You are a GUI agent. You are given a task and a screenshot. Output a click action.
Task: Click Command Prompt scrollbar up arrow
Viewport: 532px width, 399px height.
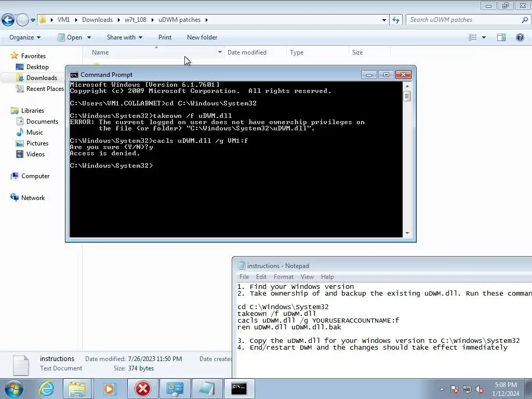click(x=407, y=86)
